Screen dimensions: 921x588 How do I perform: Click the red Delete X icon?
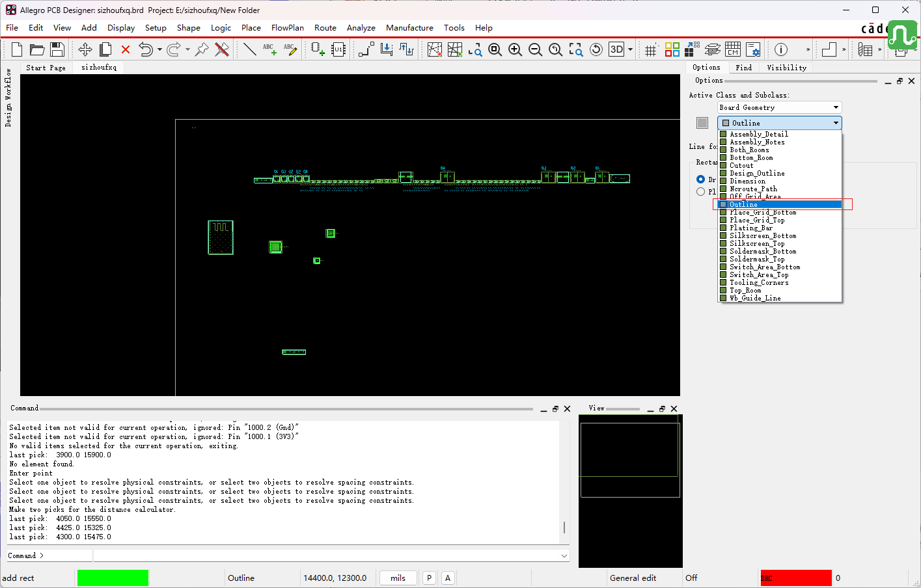[x=126, y=49]
